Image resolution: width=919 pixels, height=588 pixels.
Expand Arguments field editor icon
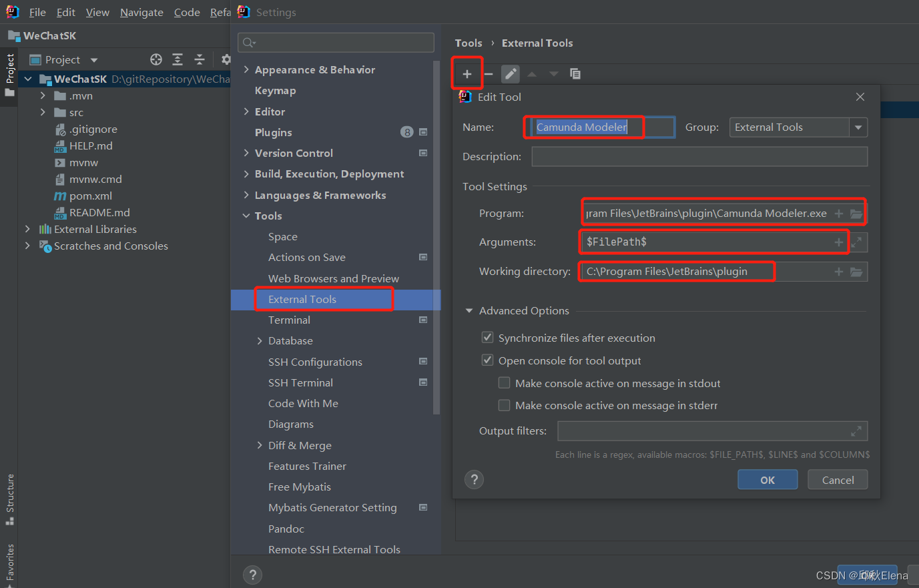coord(856,242)
